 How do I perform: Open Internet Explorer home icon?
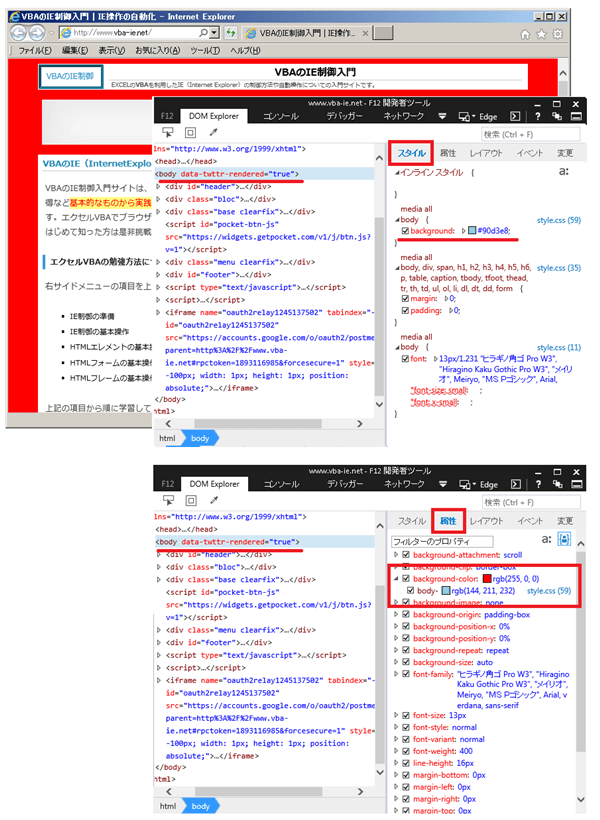pos(525,34)
